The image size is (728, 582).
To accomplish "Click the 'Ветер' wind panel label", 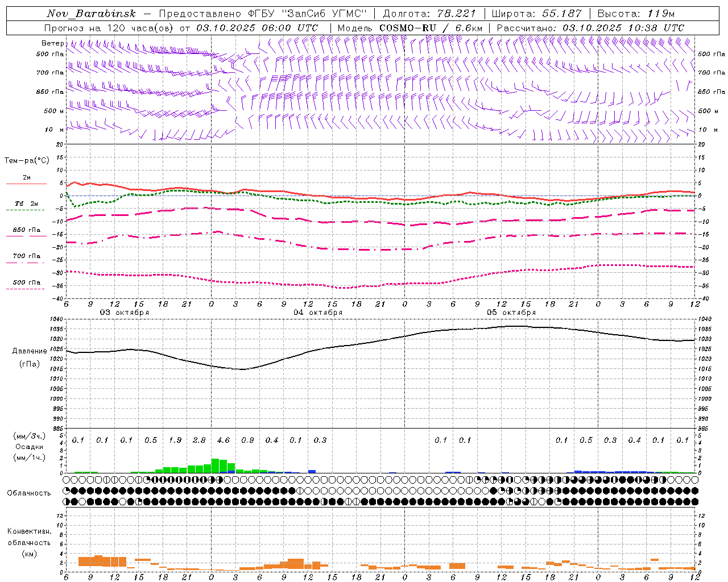I will click(x=53, y=43).
